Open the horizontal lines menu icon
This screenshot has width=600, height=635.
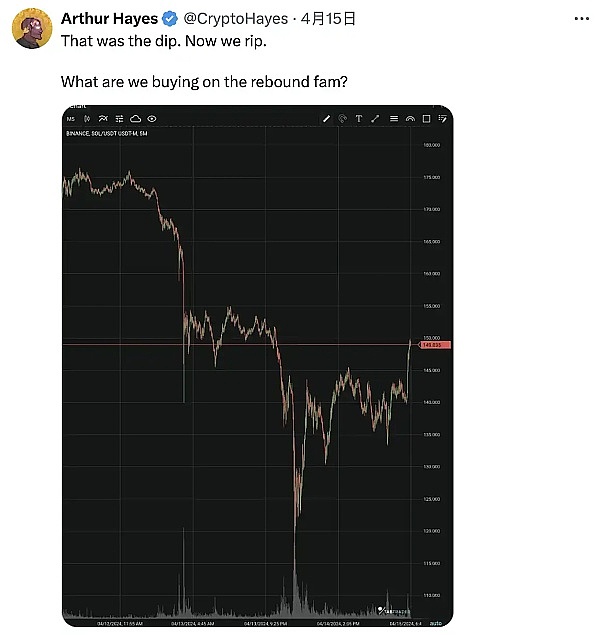tap(393, 118)
